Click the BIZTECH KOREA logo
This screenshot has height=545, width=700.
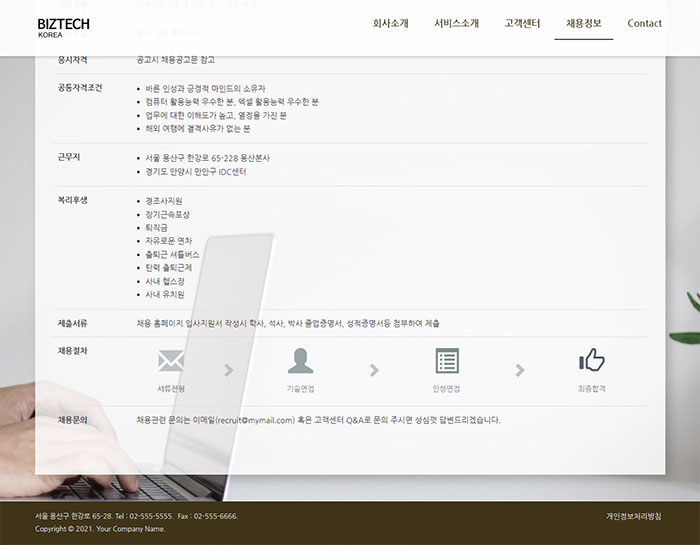(x=63, y=28)
